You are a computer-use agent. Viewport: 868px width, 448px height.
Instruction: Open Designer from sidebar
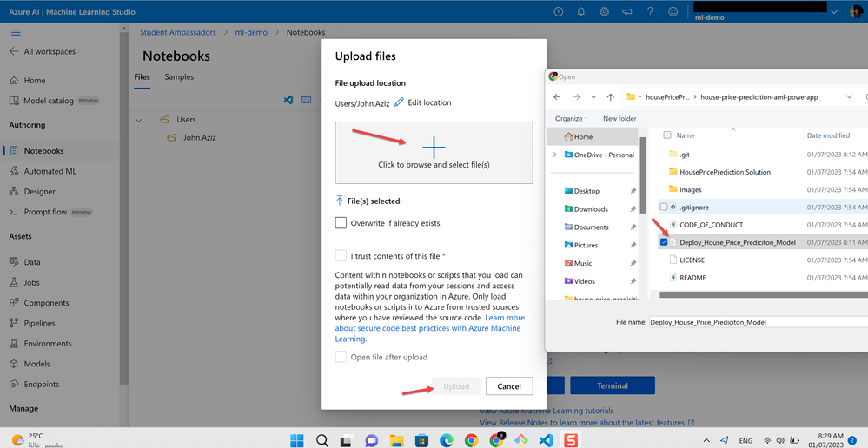tap(33, 191)
